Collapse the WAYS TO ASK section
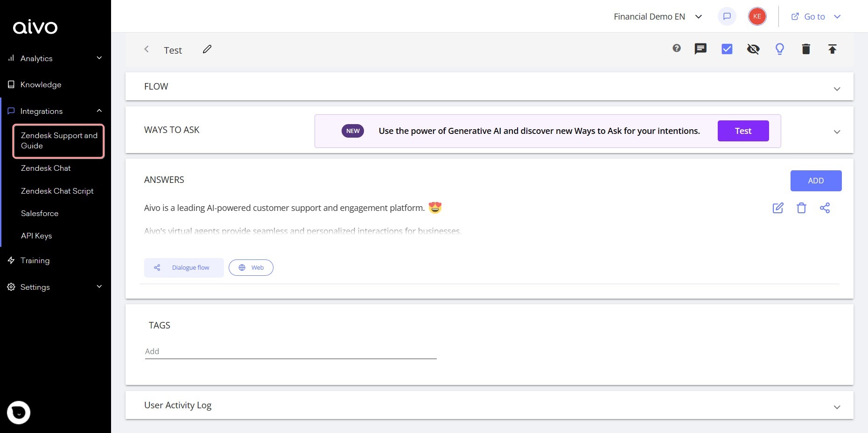This screenshot has width=868, height=433. [837, 132]
